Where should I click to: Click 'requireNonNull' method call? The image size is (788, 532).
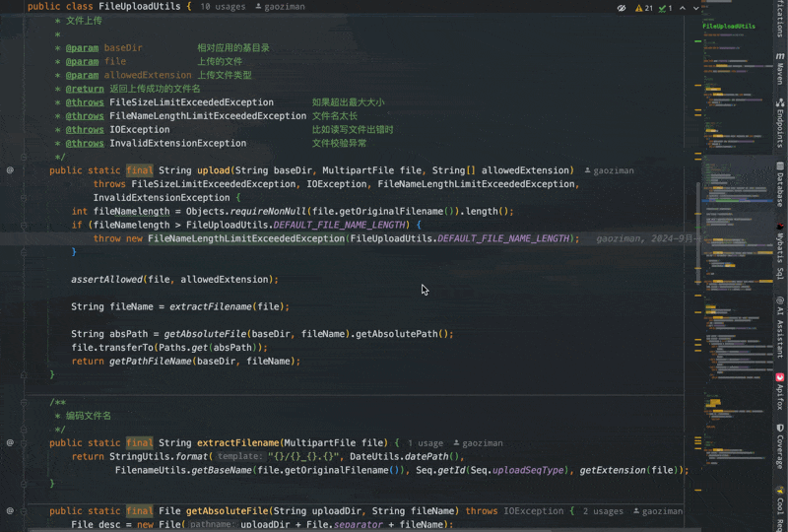(x=268, y=211)
